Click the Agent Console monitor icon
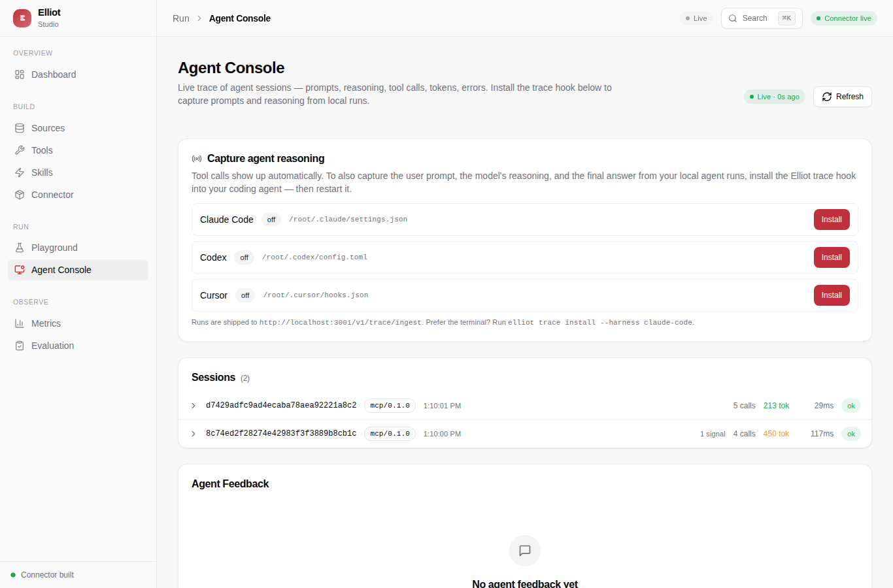Image resolution: width=893 pixels, height=588 pixels. pyautogui.click(x=20, y=270)
